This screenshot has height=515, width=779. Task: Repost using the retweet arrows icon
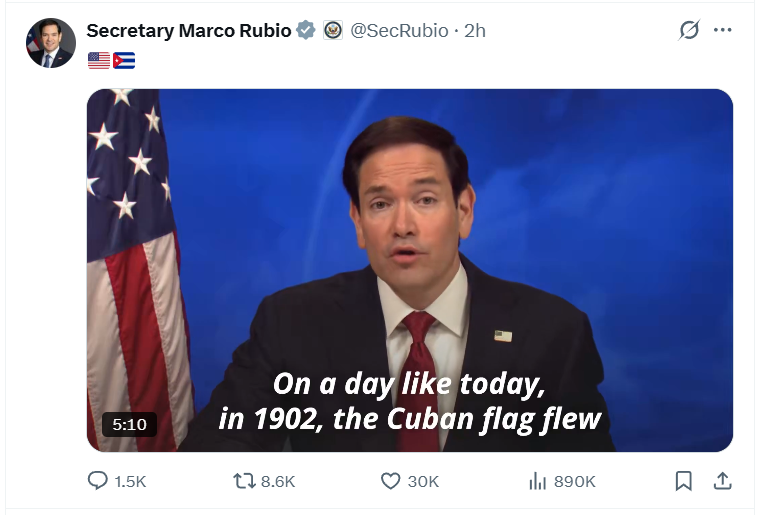pyautogui.click(x=244, y=481)
